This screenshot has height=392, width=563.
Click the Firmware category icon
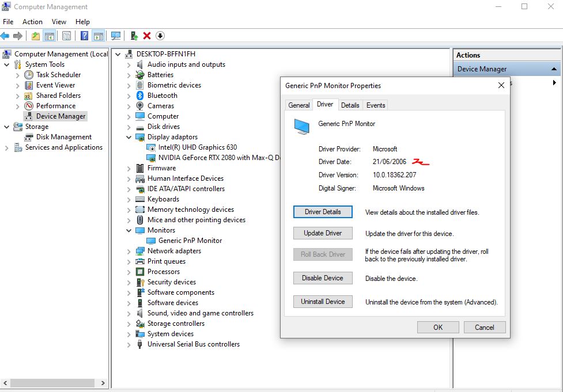[x=140, y=168]
